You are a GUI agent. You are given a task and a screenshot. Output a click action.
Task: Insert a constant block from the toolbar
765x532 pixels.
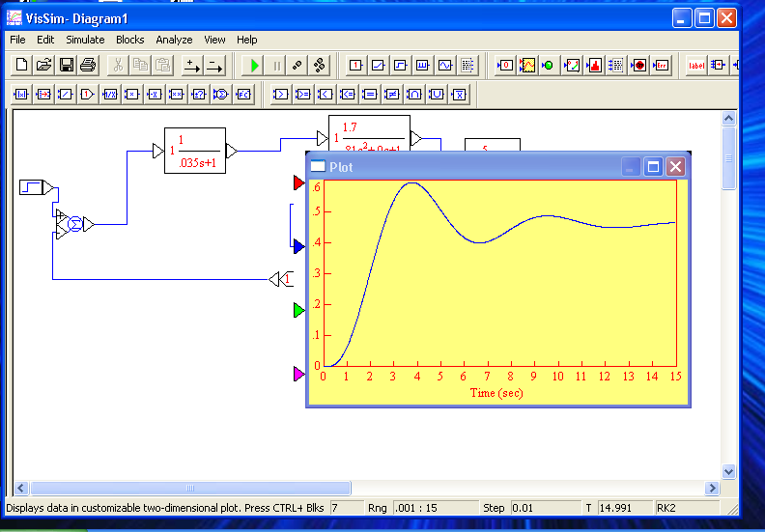coord(355,66)
